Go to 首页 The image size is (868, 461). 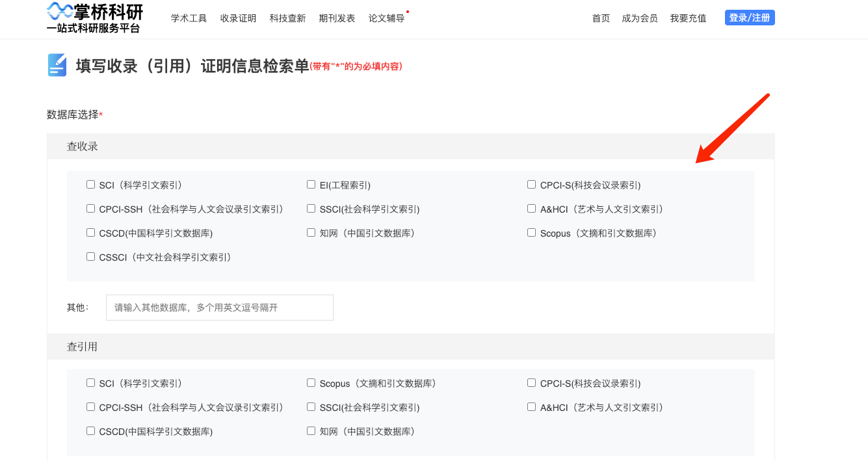(601, 18)
